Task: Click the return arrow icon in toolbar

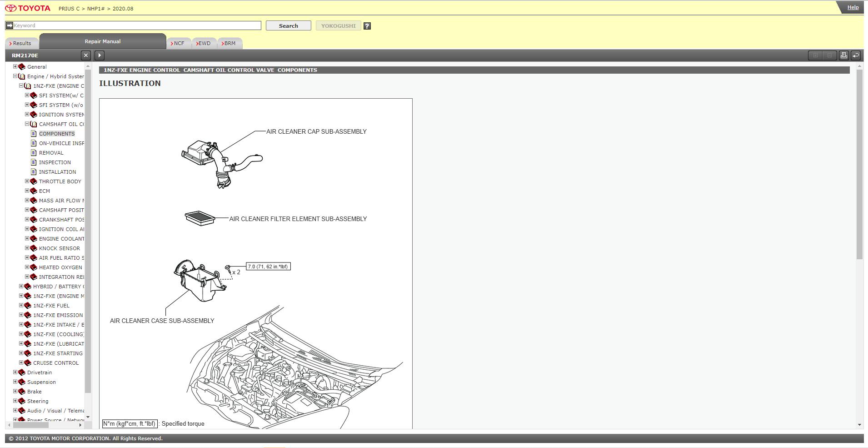Action: [x=855, y=55]
